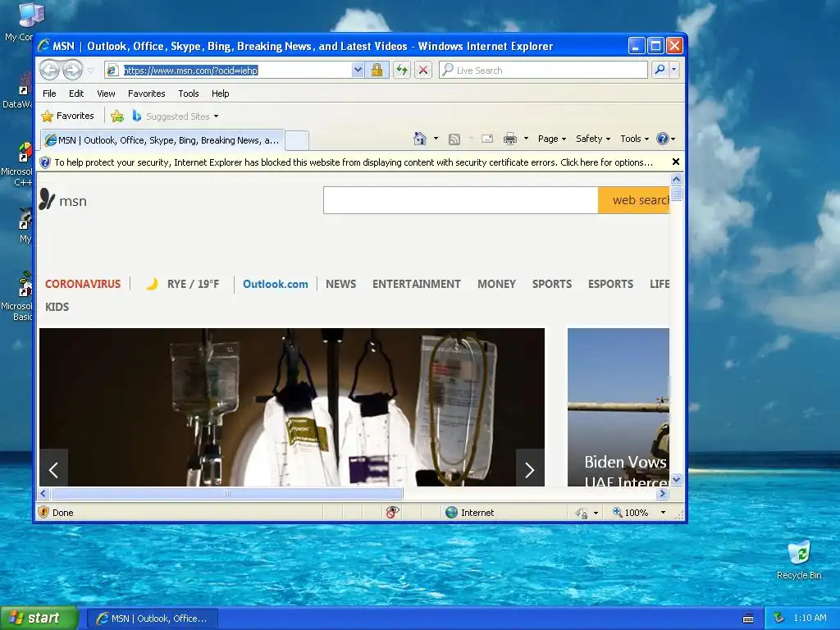Image resolution: width=840 pixels, height=630 pixels.
Task: Show previous slide in MSN carousel
Action: coord(53,470)
